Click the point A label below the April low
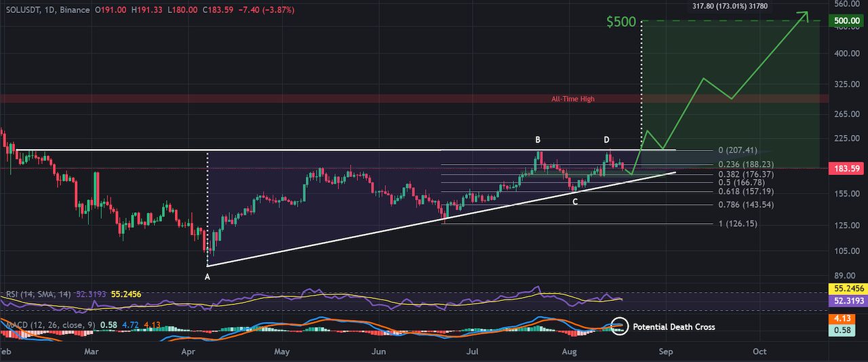This screenshot has width=868, height=362. coord(208,277)
